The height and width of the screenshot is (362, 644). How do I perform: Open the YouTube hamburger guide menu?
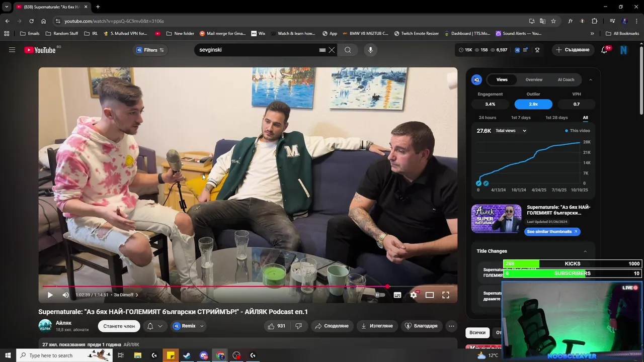coord(12,50)
